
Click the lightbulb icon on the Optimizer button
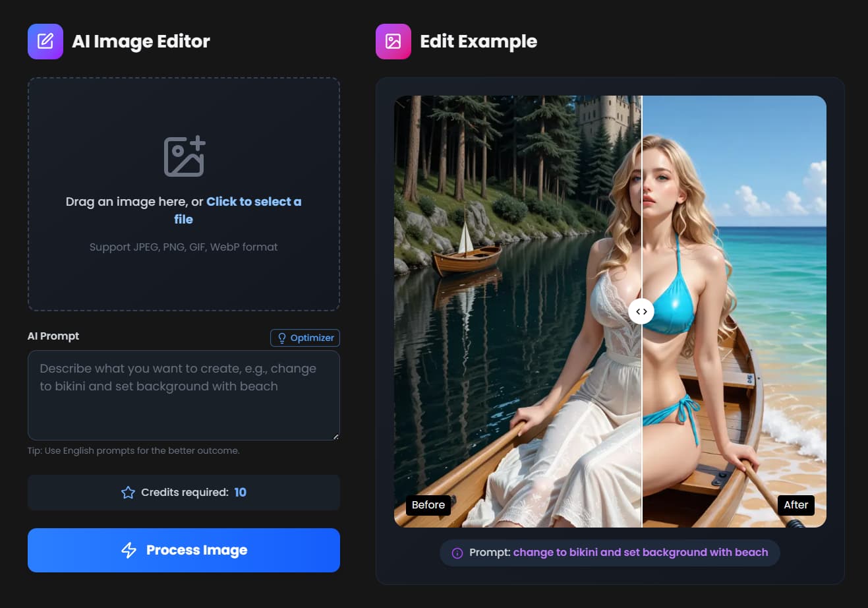[282, 338]
